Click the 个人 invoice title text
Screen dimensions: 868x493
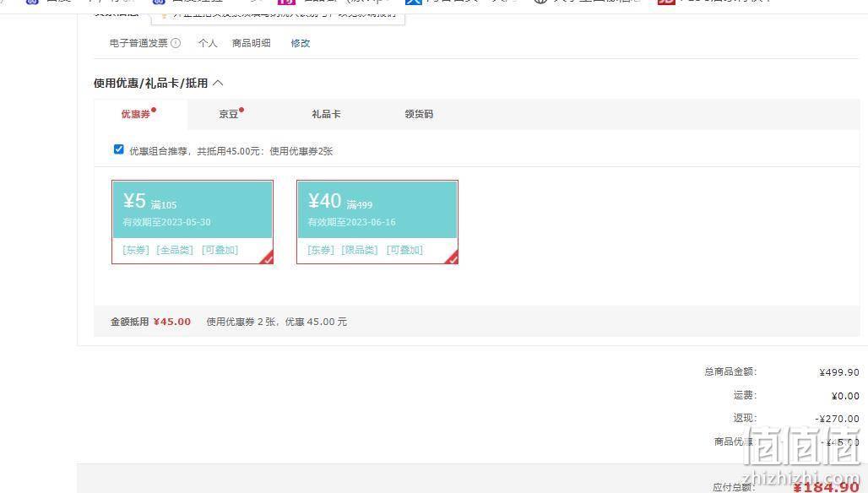(208, 43)
